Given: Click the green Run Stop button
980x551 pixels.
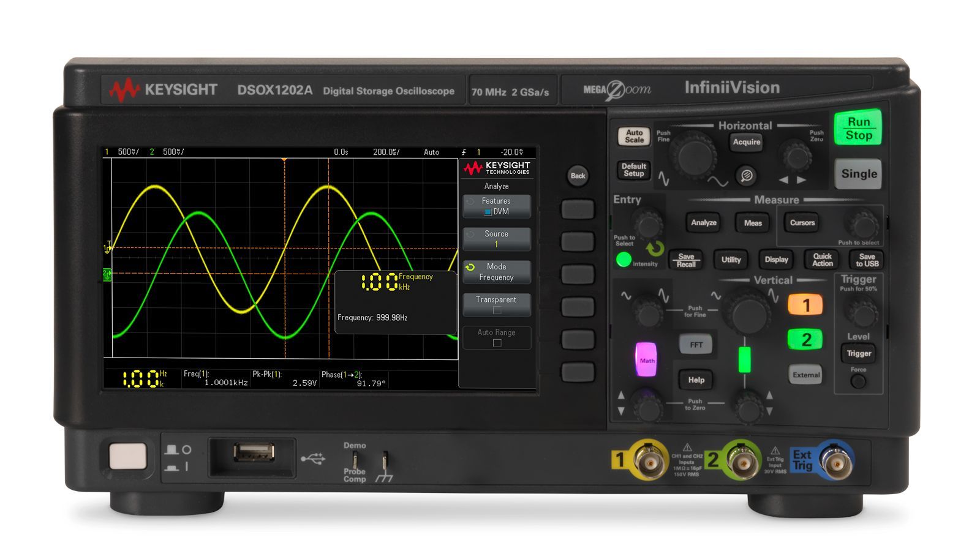Looking at the screenshot, I should coord(858,129).
